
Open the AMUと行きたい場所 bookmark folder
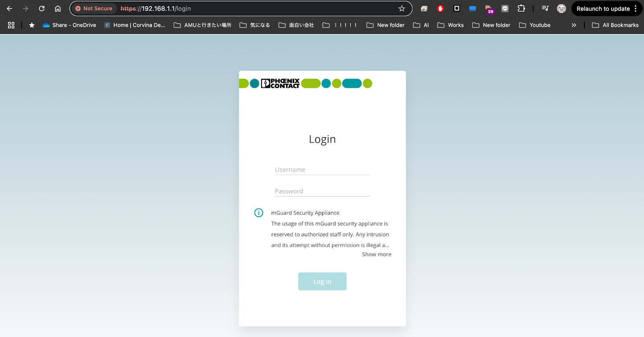(202, 25)
